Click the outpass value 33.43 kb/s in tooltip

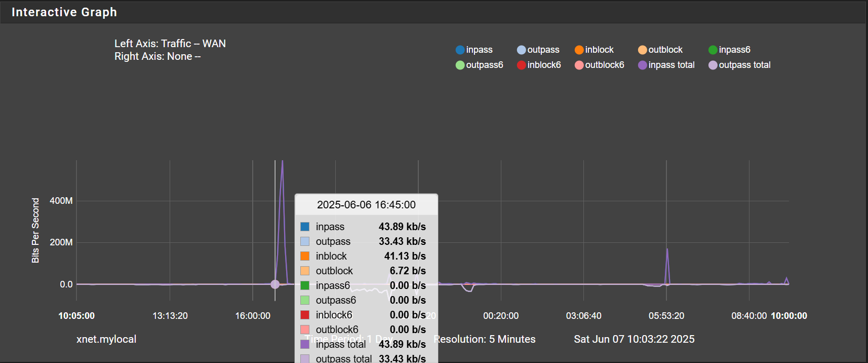[402, 241]
